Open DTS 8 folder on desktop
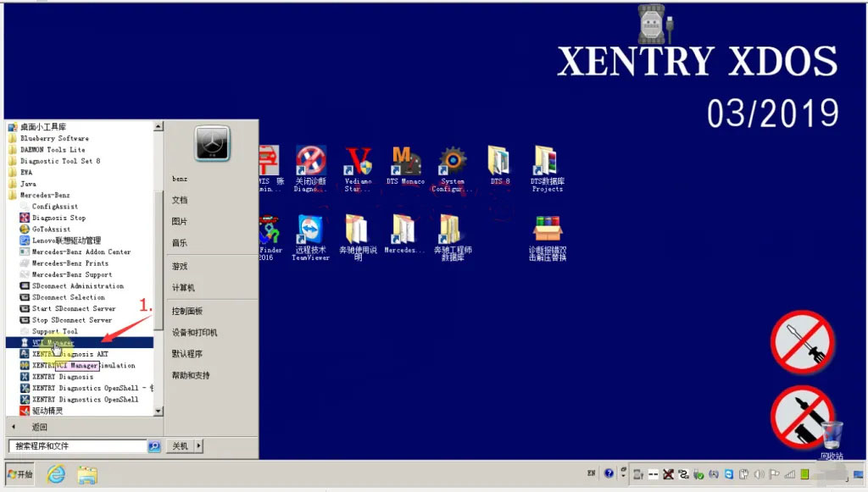 coord(499,166)
